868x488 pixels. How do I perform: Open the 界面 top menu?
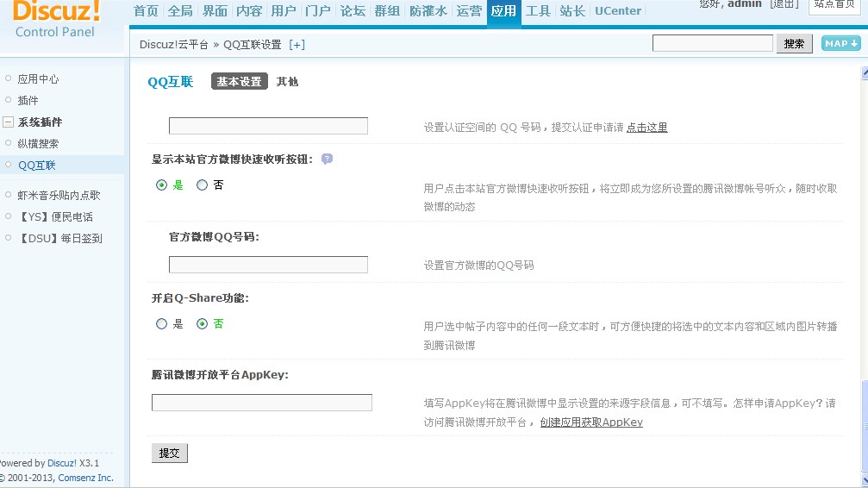tap(215, 11)
